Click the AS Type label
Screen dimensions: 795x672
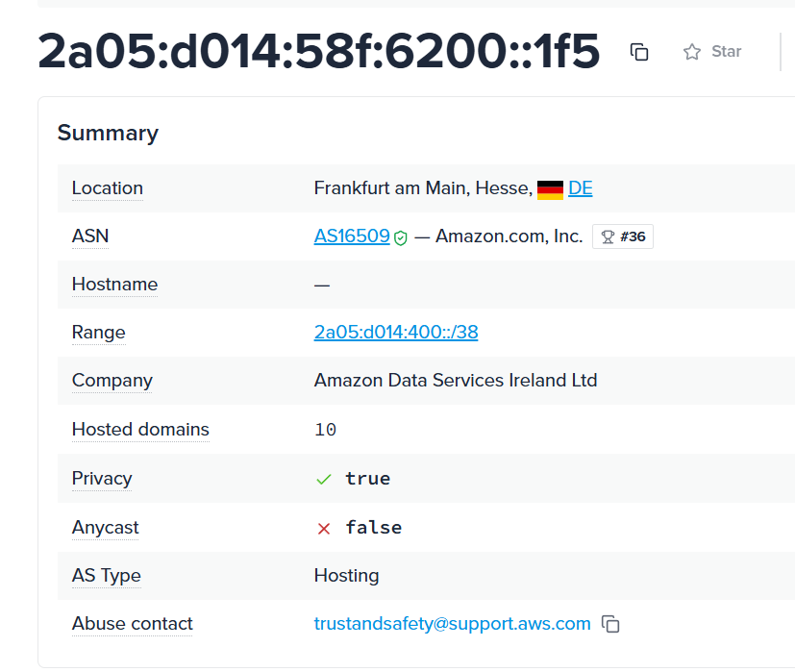click(x=107, y=576)
